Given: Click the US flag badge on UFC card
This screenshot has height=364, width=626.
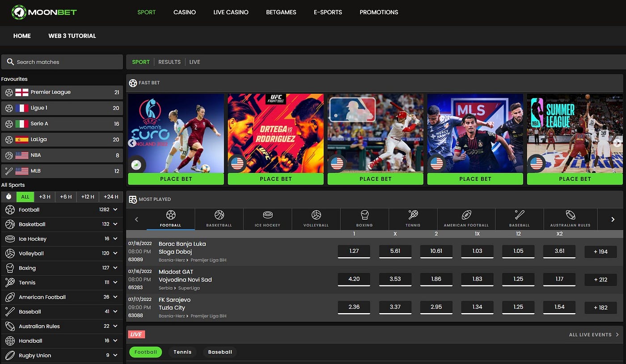Looking at the screenshot, I should point(237,163).
